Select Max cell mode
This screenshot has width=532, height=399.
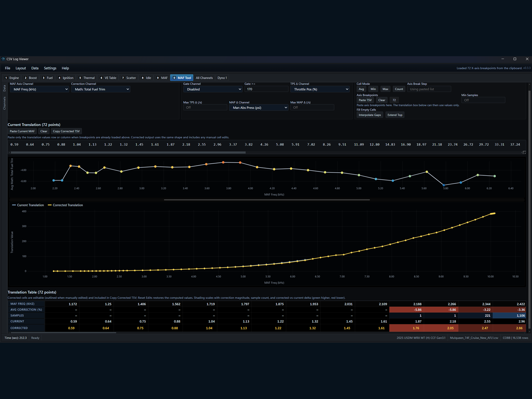point(385,89)
